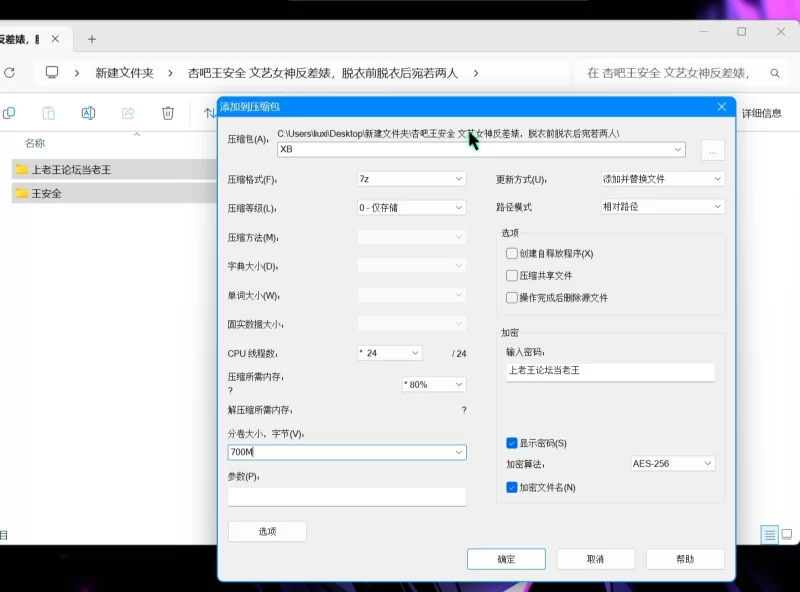Open 分卷大小 dropdown arrow

click(459, 452)
